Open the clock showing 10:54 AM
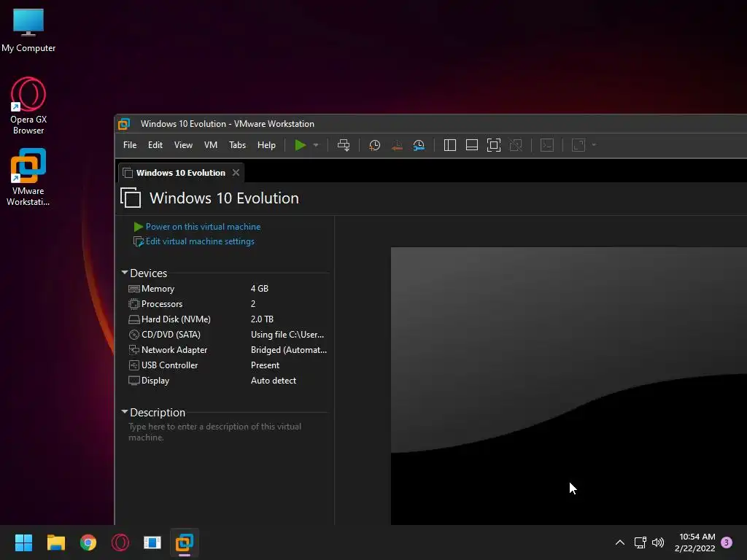747x560 pixels. [x=695, y=542]
